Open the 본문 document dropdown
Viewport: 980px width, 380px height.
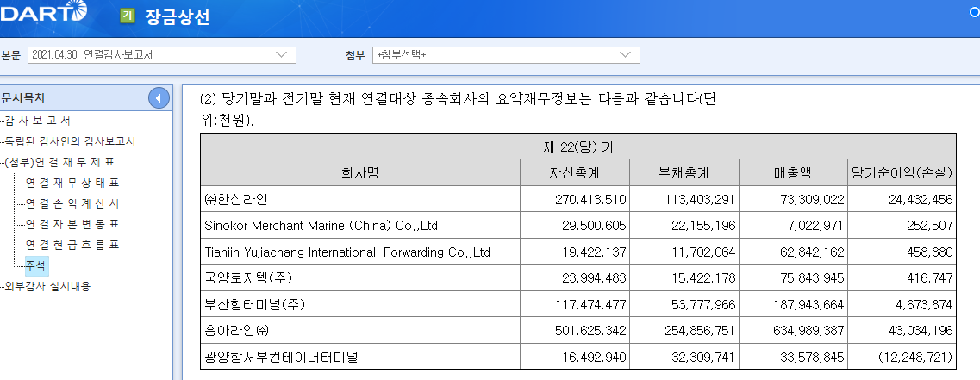coord(162,55)
